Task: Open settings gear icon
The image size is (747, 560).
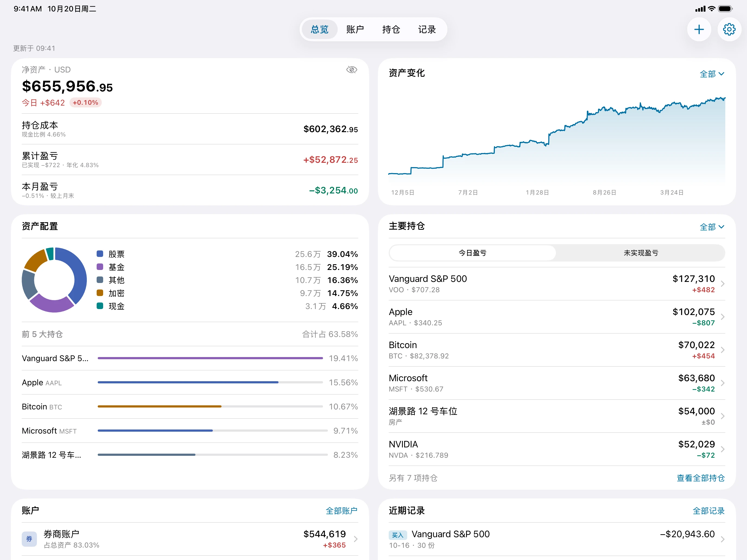Action: pyautogui.click(x=729, y=30)
